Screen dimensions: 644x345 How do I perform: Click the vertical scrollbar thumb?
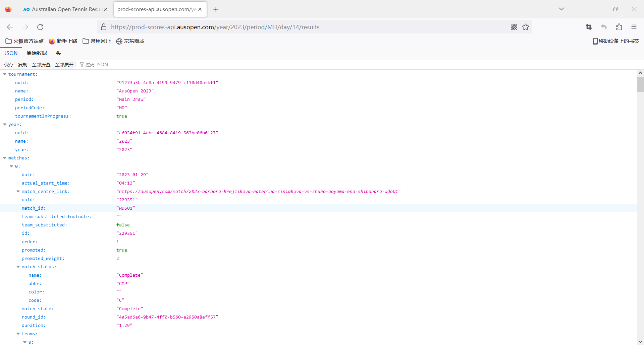point(640,84)
